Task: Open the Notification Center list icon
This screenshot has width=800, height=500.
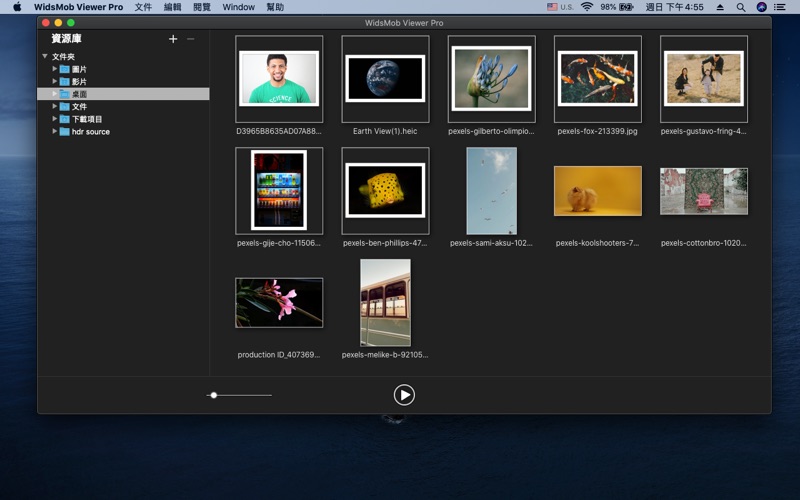Action: [781, 7]
